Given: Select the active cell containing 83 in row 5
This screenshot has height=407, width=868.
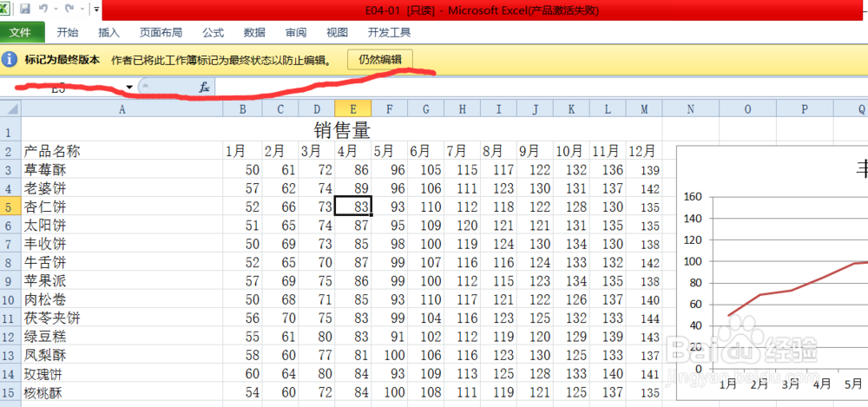Looking at the screenshot, I should pos(353,206).
